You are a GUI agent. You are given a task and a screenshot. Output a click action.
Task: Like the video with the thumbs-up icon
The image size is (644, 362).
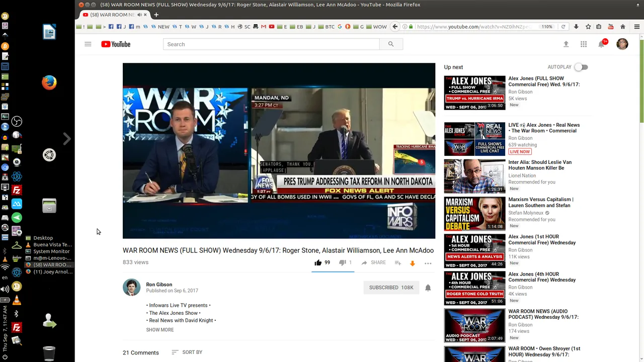[318, 262]
